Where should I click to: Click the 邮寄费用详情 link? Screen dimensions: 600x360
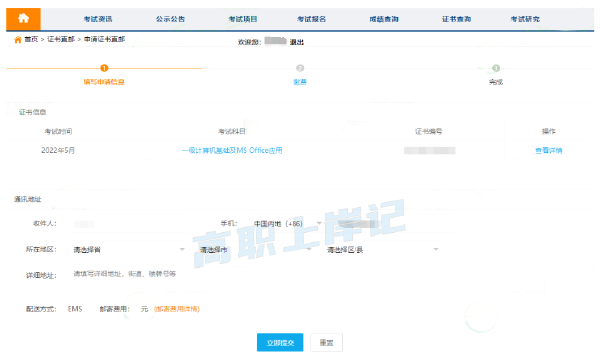177,309
